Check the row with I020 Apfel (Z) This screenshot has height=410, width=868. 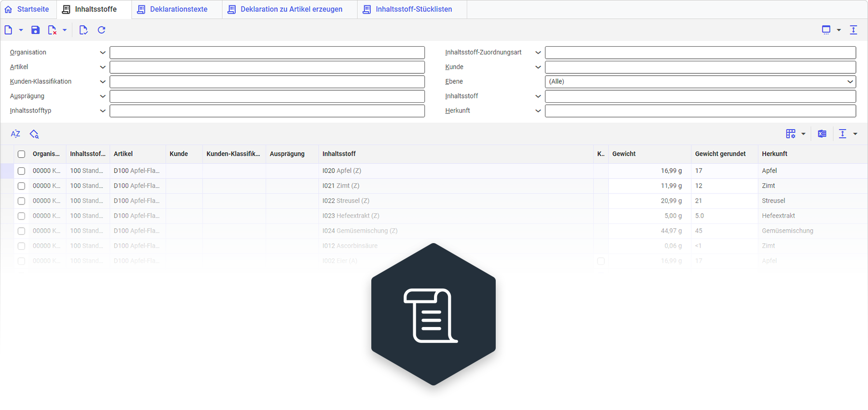21,171
